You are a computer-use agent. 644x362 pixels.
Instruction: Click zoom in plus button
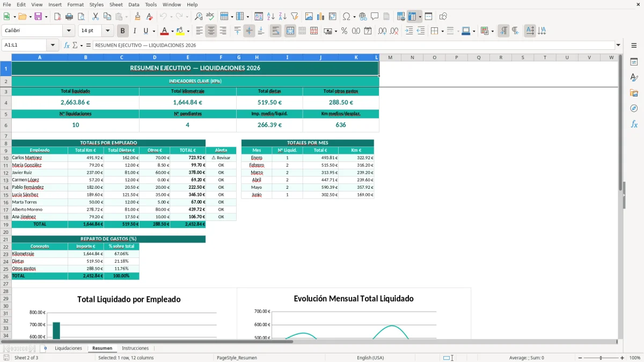pos(623,358)
